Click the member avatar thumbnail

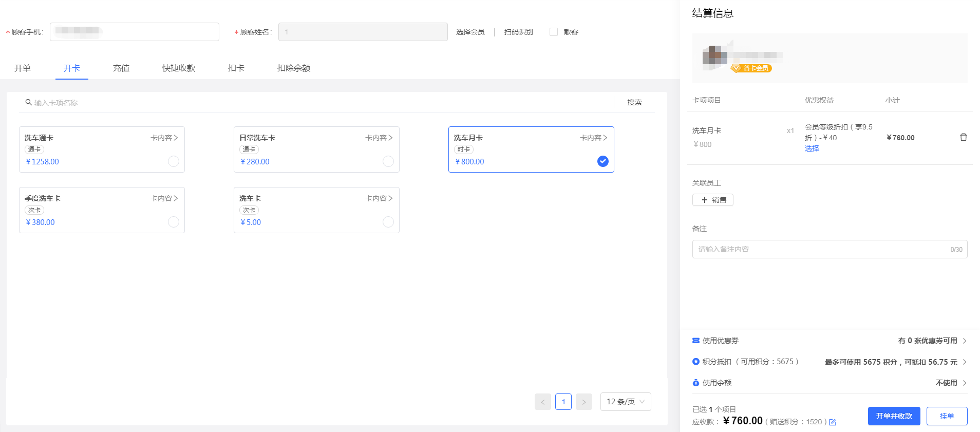[x=715, y=58]
